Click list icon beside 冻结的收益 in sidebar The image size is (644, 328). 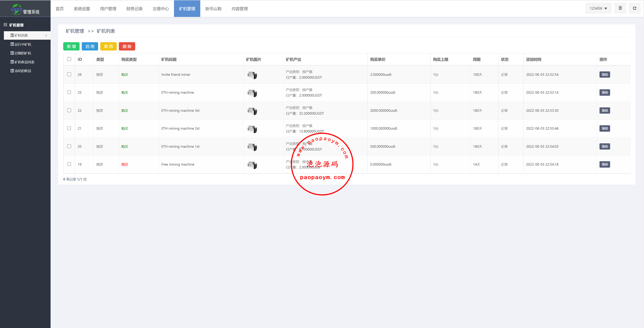12,71
